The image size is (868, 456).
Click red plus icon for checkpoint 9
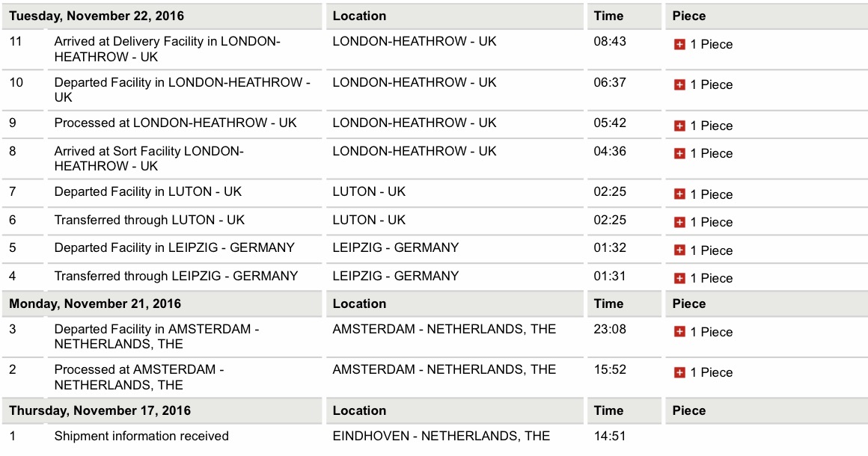[679, 126]
